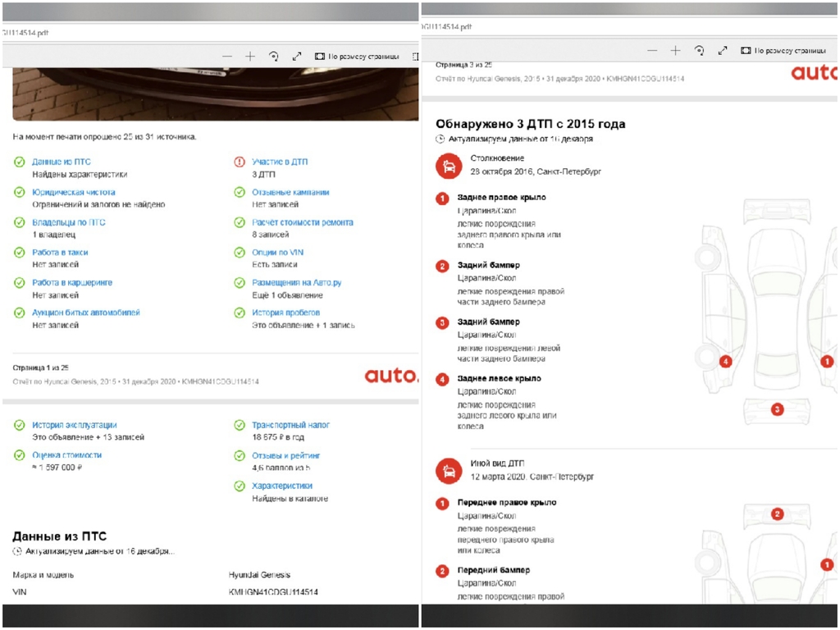Open the 'Данные из ПТС' link in the summary list

pos(61,162)
